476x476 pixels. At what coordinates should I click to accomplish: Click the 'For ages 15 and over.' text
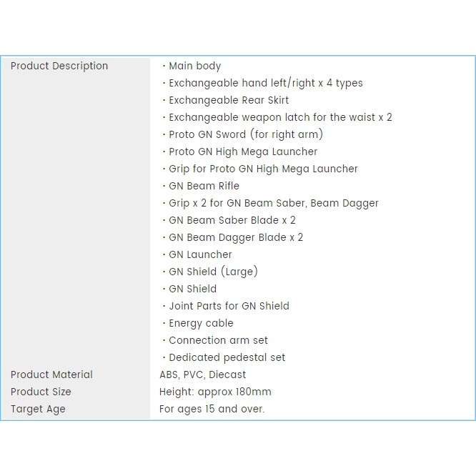[212, 409]
